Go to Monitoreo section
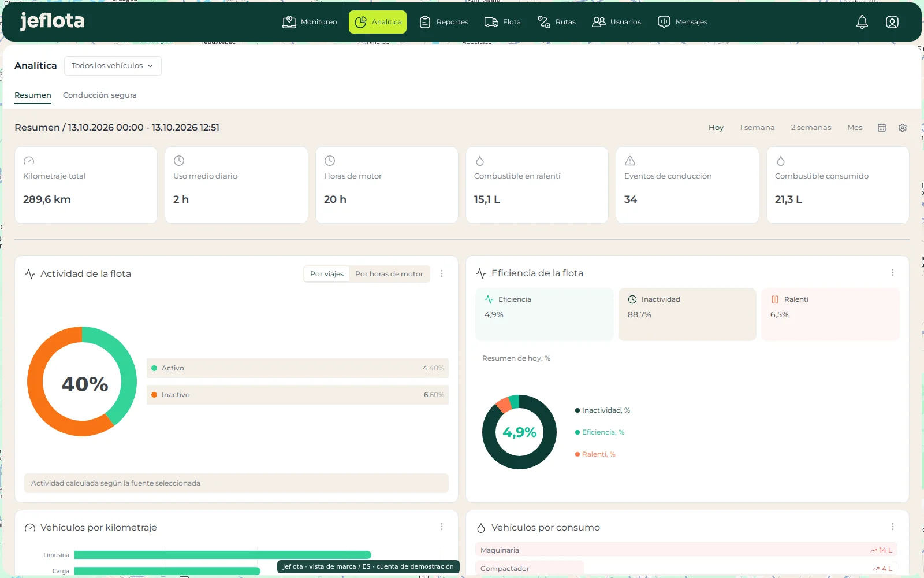 point(310,22)
